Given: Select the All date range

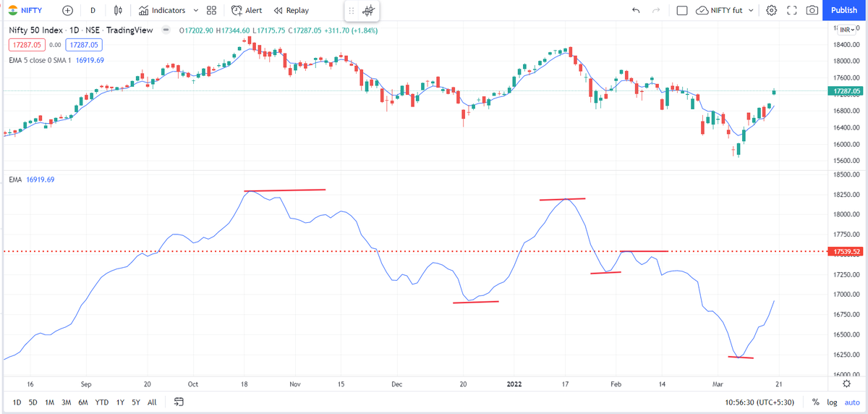Looking at the screenshot, I should (152, 402).
